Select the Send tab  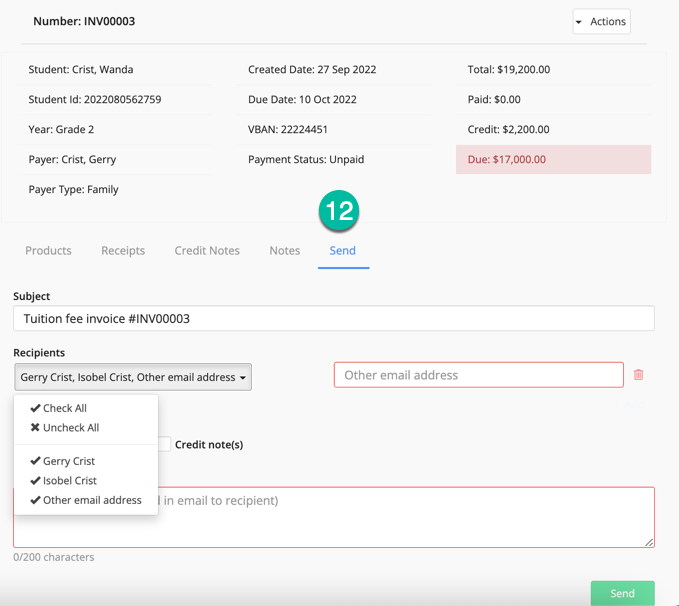pyautogui.click(x=342, y=251)
